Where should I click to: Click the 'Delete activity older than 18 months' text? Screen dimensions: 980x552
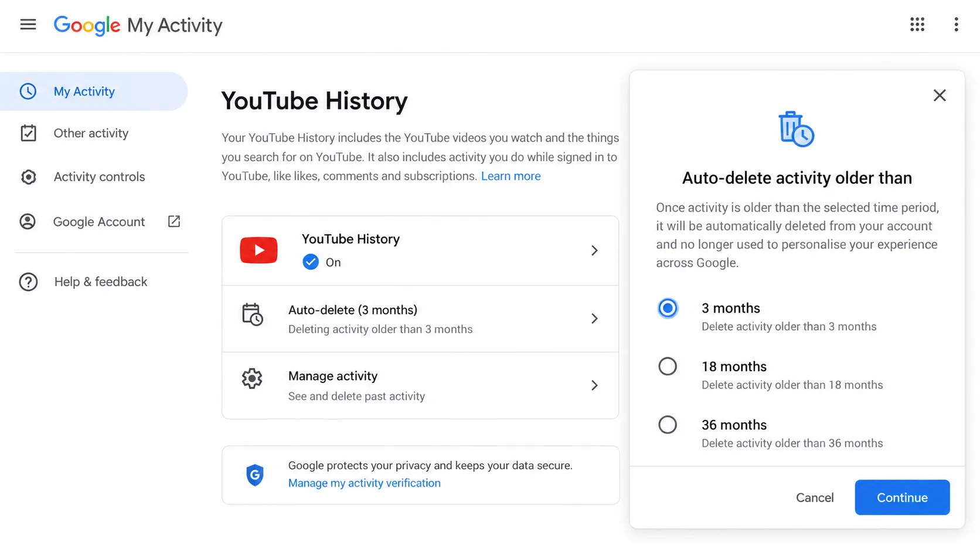pyautogui.click(x=792, y=385)
